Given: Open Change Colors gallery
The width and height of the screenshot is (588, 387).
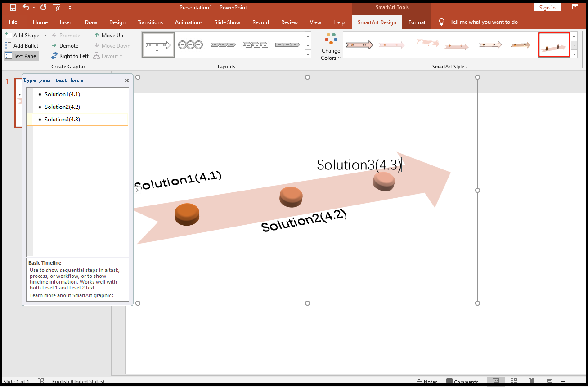Looking at the screenshot, I should pos(331,46).
